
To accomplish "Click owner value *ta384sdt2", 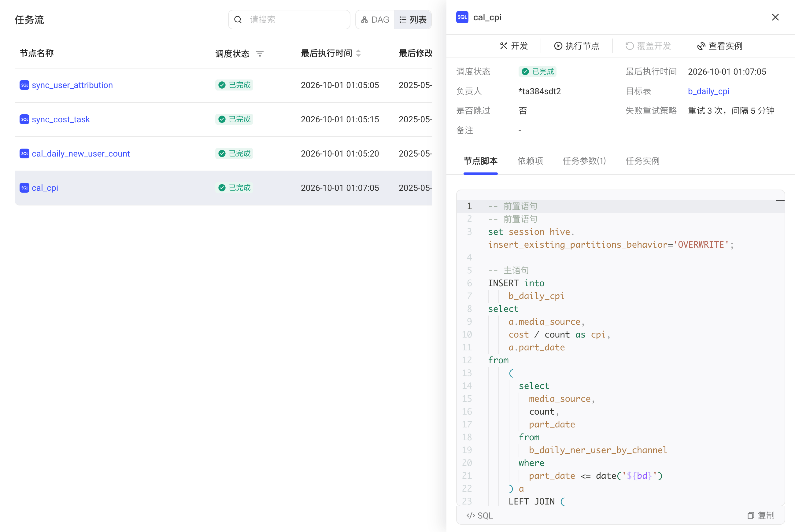I will [x=539, y=91].
